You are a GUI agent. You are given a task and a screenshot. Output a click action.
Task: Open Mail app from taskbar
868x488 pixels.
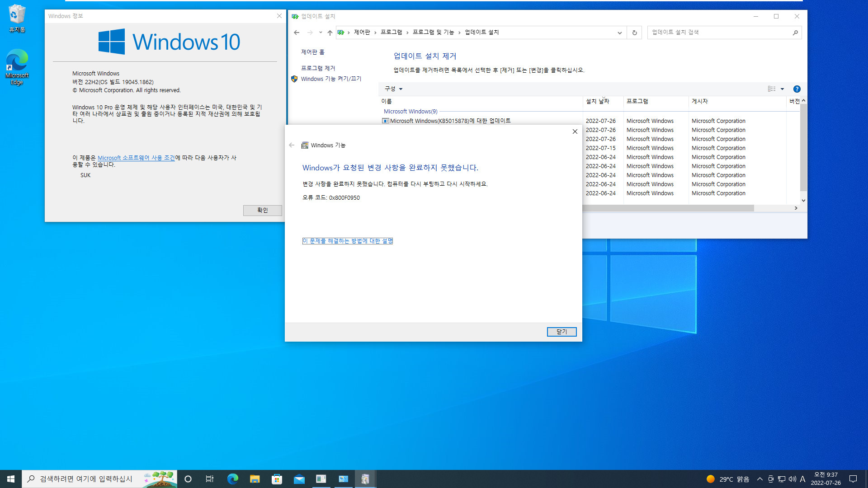[x=299, y=479]
